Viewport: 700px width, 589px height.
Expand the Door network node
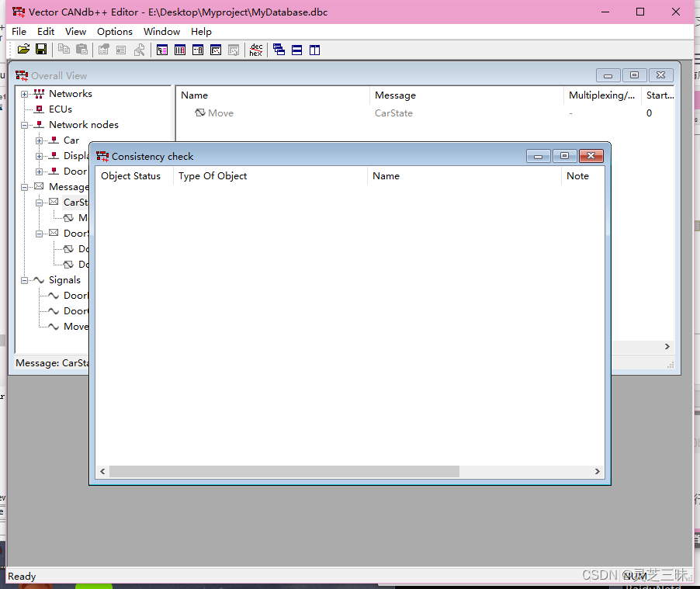point(39,172)
